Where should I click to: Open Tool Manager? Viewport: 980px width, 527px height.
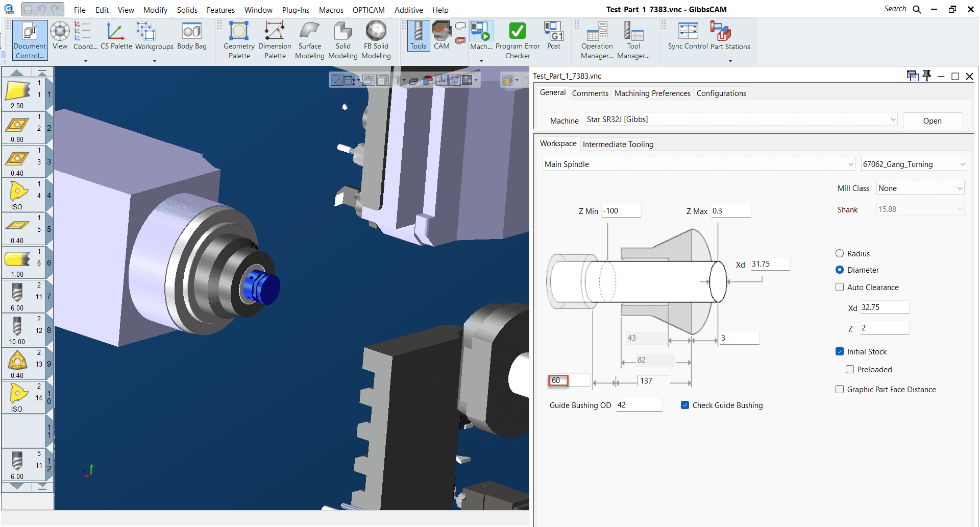point(633,41)
